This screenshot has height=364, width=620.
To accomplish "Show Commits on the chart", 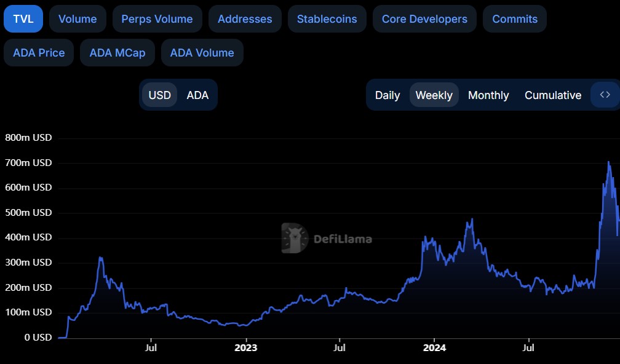I will coord(515,19).
